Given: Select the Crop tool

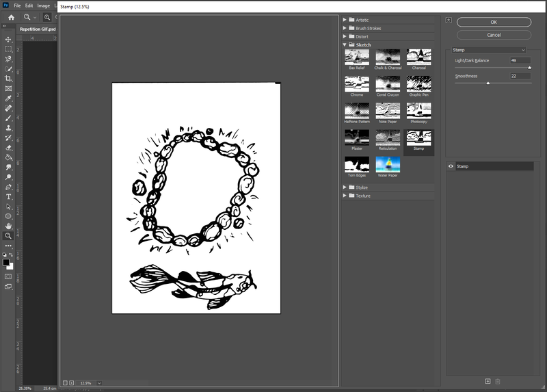Looking at the screenshot, I should coord(8,79).
